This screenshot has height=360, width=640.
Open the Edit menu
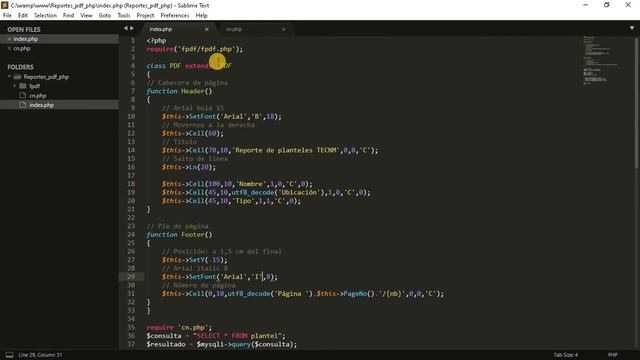point(23,16)
